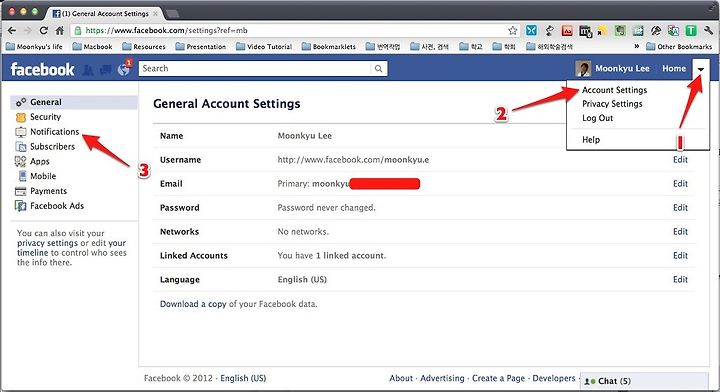Open the Macbook bookmark folder
Viewport: 720px width, 392px height.
click(92, 46)
